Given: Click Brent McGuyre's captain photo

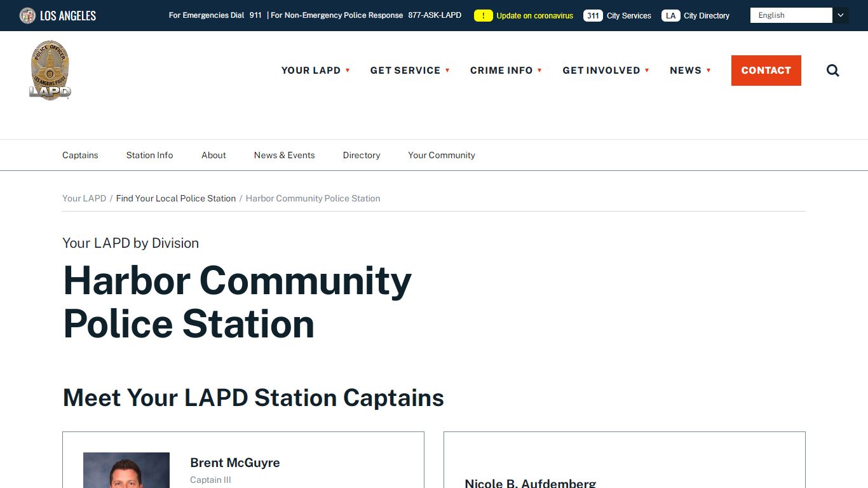Looking at the screenshot, I should pos(126,470).
